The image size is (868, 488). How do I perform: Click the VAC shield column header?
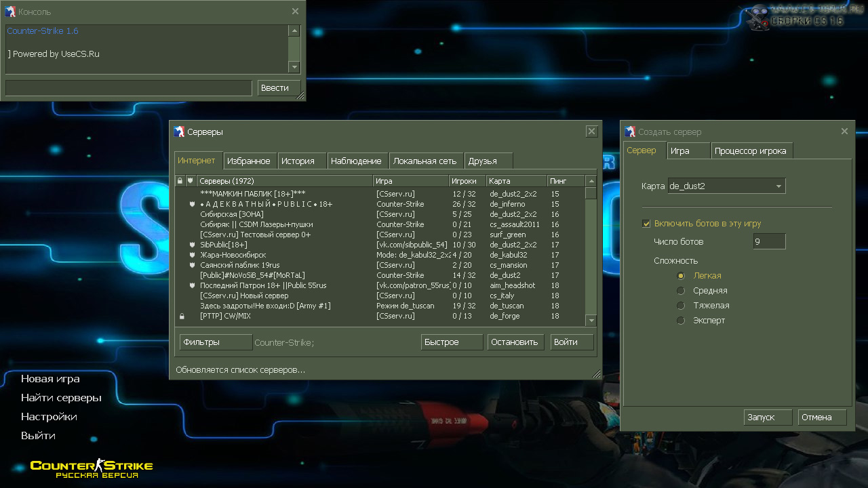[191, 181]
